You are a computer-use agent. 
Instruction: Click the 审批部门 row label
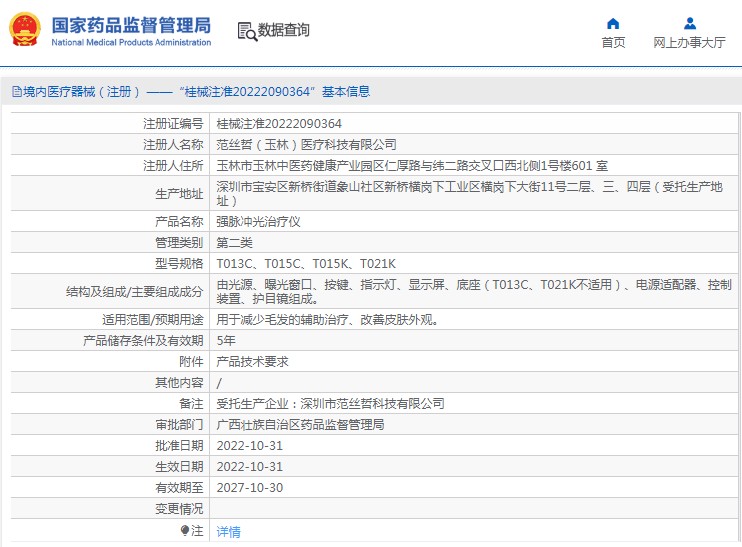(179, 424)
